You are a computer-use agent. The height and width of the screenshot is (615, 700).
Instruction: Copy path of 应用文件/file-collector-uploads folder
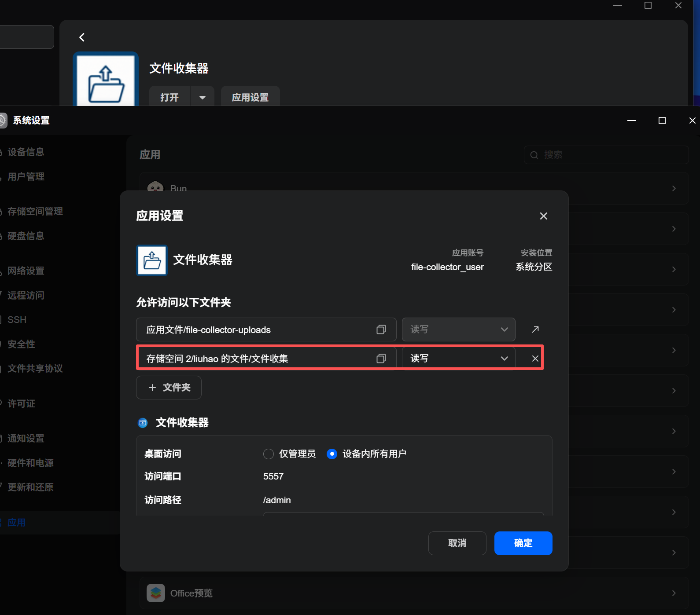tap(381, 329)
